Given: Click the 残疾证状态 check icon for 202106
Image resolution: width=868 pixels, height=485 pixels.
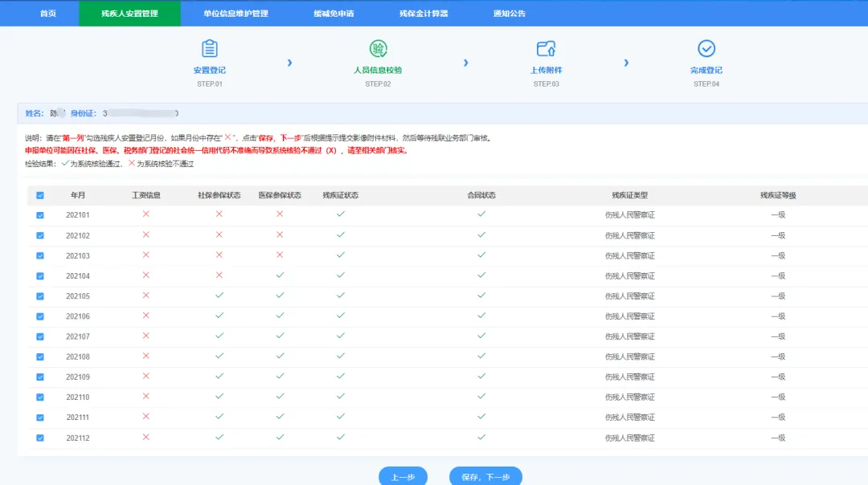Looking at the screenshot, I should tap(341, 316).
